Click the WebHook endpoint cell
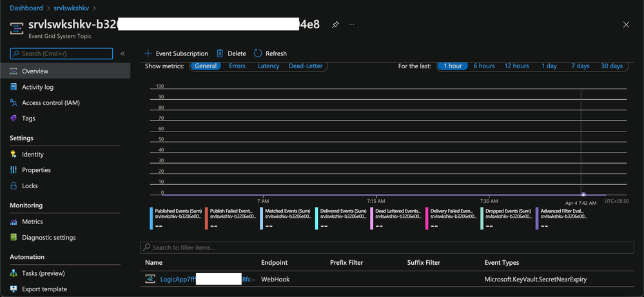The image size is (644, 297). point(275,280)
